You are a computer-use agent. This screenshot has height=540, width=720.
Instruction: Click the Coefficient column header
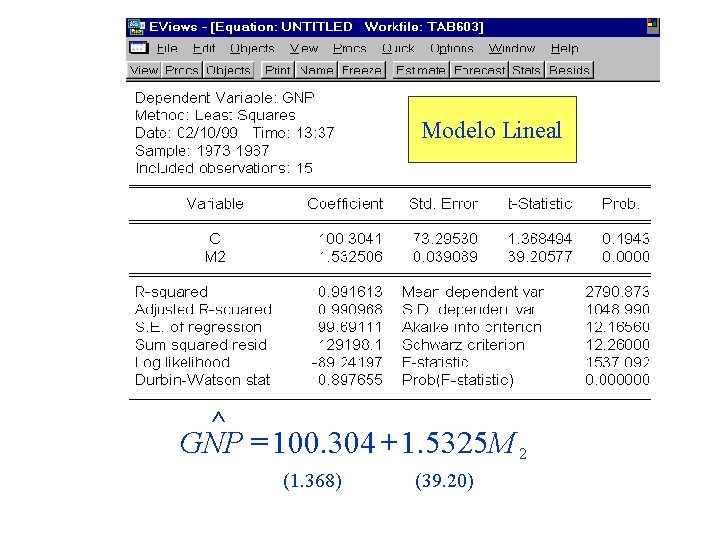(345, 203)
